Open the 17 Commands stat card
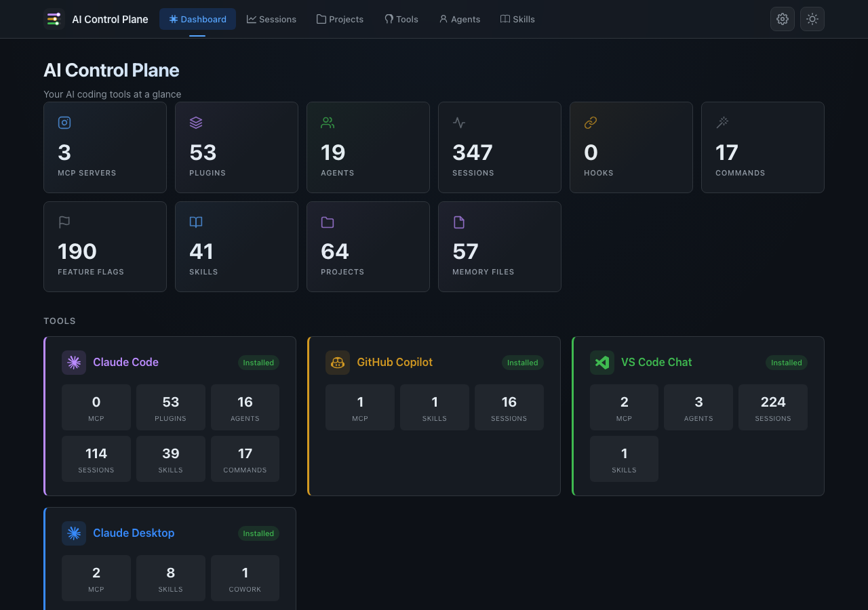The height and width of the screenshot is (610, 868). (x=763, y=147)
